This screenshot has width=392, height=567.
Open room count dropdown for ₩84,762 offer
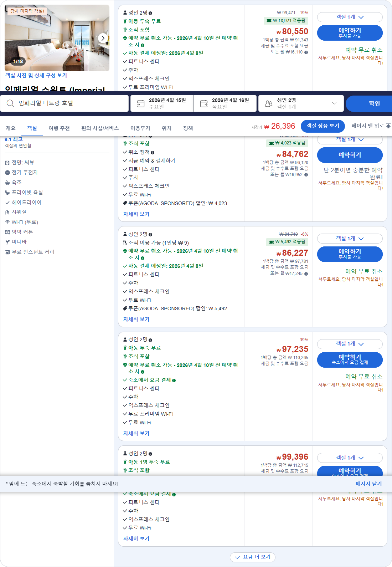(350, 140)
